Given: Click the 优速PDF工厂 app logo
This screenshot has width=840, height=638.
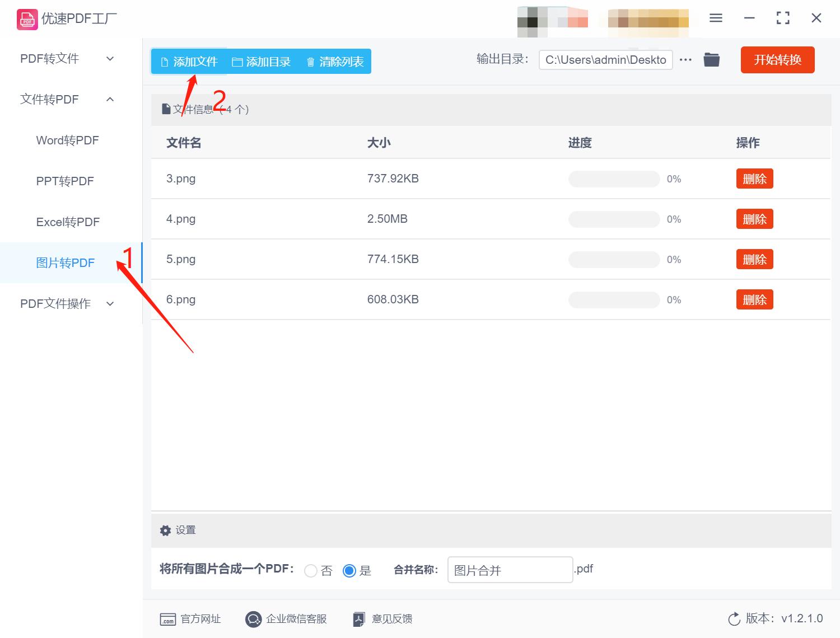Looking at the screenshot, I should [26, 18].
